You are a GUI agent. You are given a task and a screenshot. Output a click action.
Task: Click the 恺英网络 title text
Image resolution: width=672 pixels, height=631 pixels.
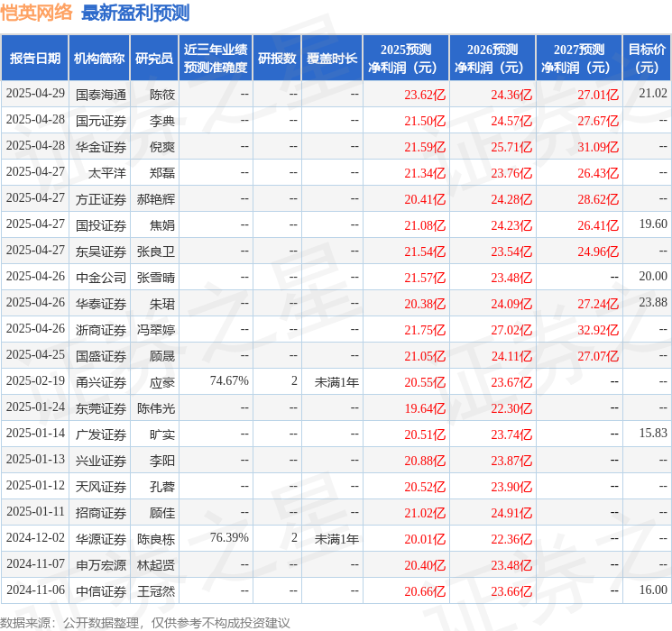tap(36, 13)
